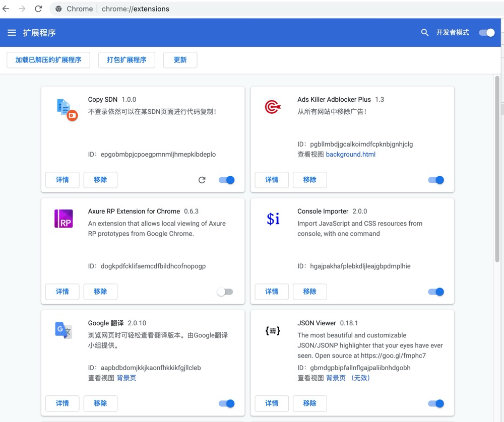
Task: Click the JSON Viewer braces icon
Action: pyautogui.click(x=273, y=330)
